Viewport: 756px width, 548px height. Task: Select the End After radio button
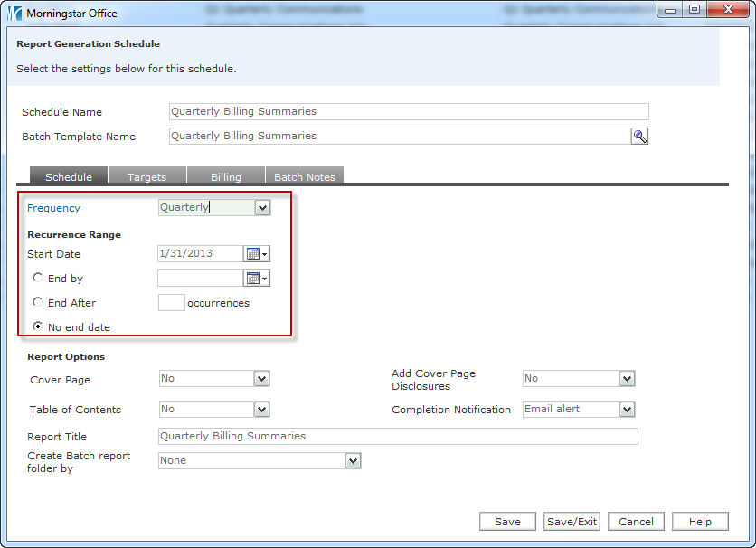(37, 302)
